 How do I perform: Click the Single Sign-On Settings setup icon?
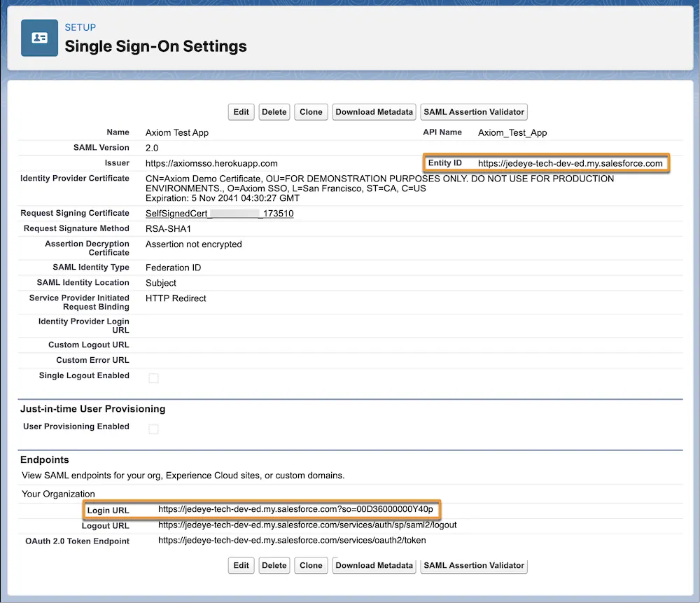[x=39, y=38]
